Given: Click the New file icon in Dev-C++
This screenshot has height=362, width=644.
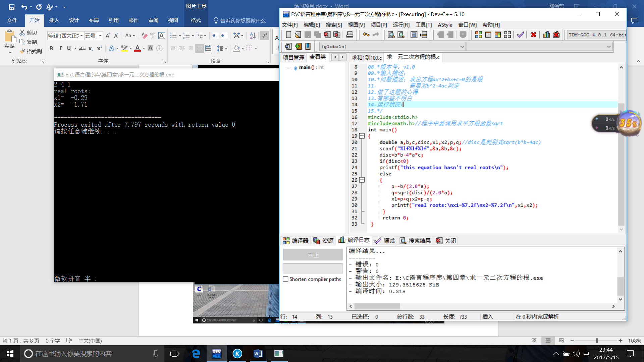Looking at the screenshot, I should pos(288,35).
